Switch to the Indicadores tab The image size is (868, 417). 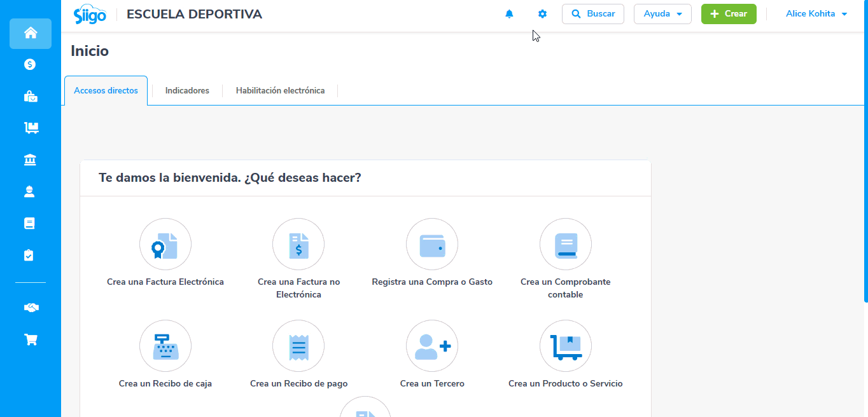187,91
